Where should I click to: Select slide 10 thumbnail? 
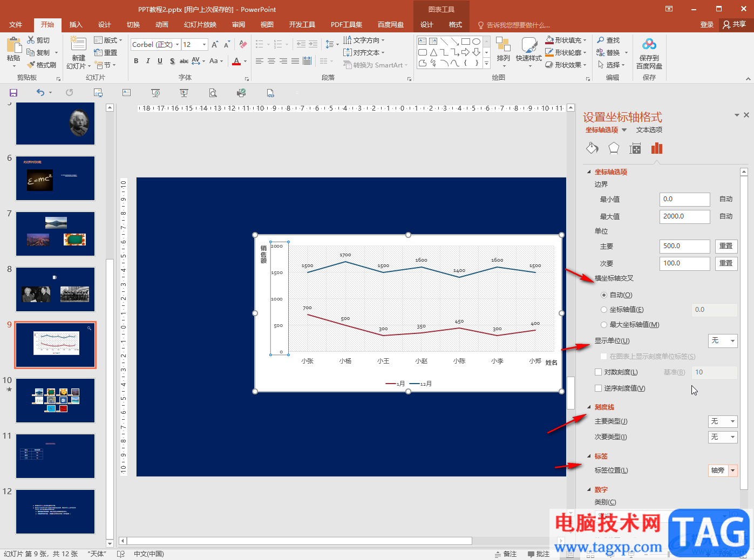(55, 400)
